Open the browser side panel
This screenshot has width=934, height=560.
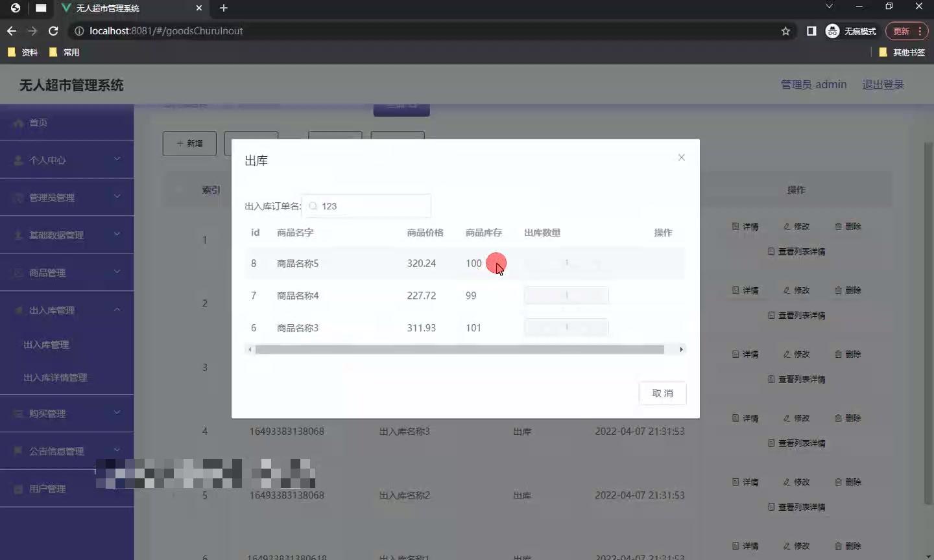coord(811,31)
